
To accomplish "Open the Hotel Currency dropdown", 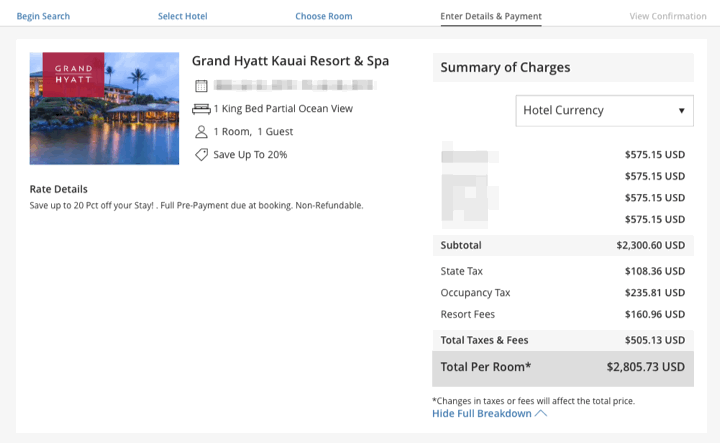I will coord(604,110).
